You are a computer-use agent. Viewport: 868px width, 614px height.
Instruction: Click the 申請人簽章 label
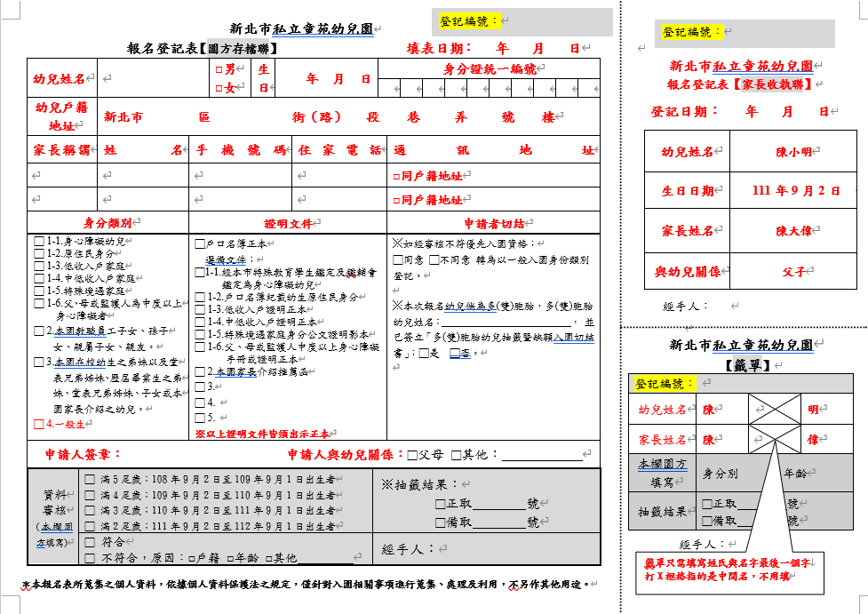point(83,455)
